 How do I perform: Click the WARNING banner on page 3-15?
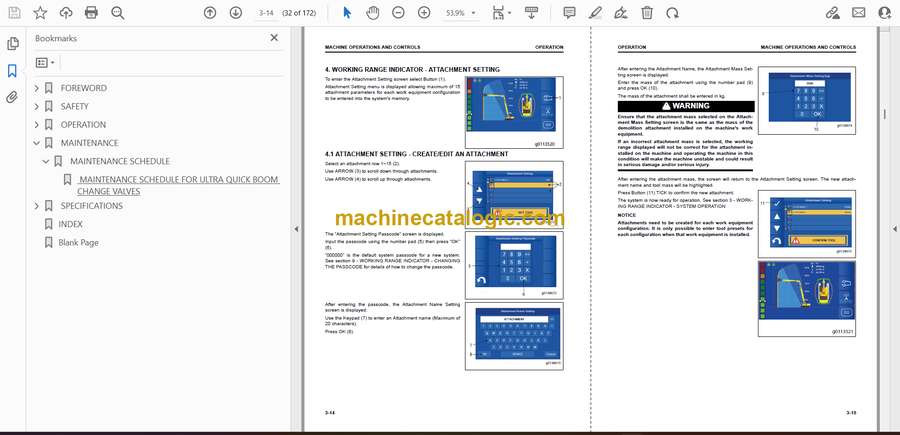[x=686, y=106]
